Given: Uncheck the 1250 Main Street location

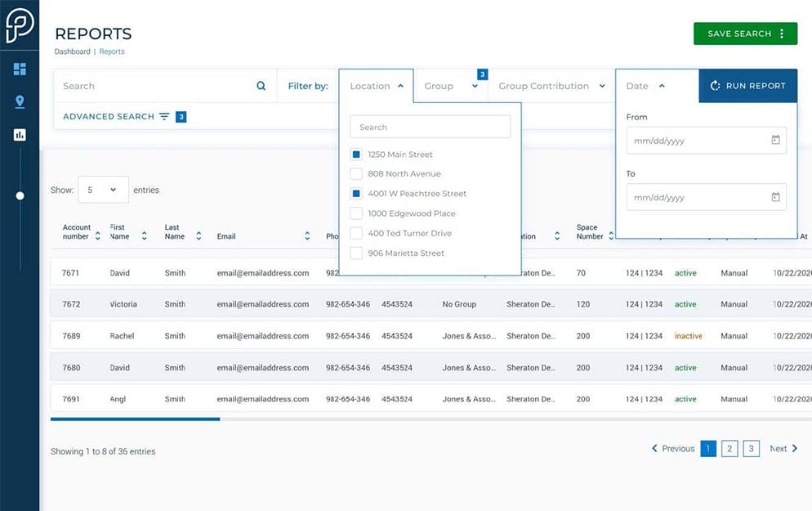Looking at the screenshot, I should (355, 154).
